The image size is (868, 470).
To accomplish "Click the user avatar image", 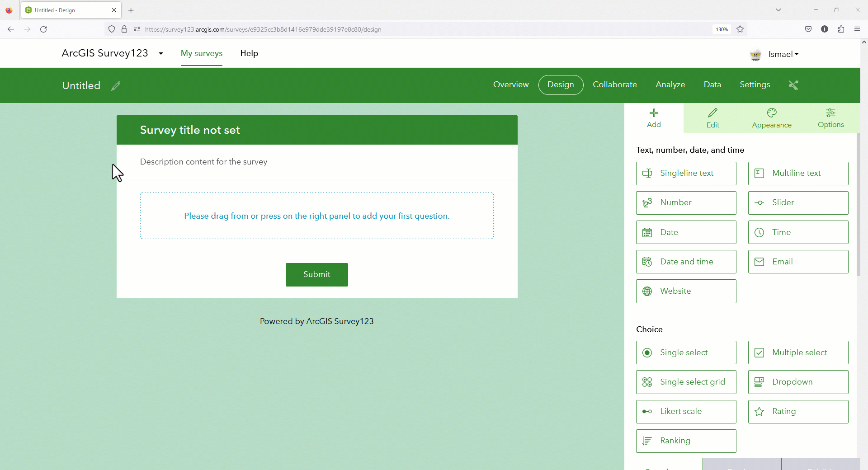I will pos(755,55).
